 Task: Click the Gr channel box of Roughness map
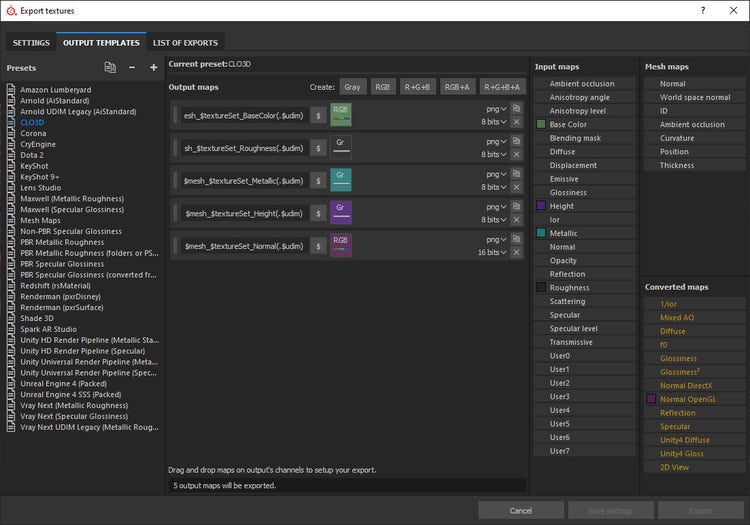(341, 147)
